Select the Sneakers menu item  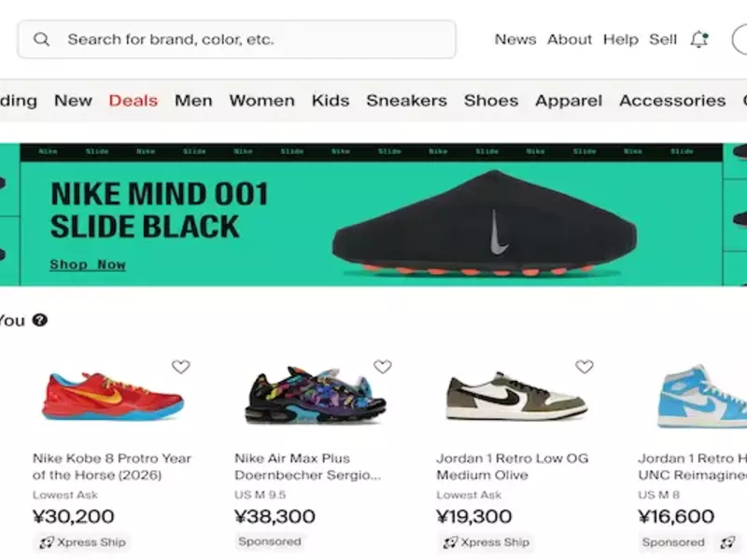tap(406, 101)
